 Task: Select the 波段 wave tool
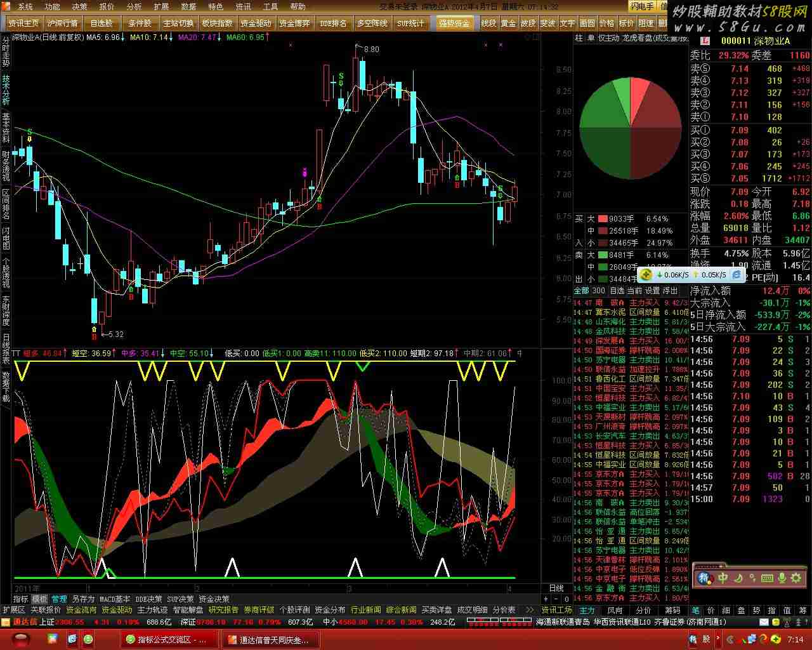[x=528, y=23]
